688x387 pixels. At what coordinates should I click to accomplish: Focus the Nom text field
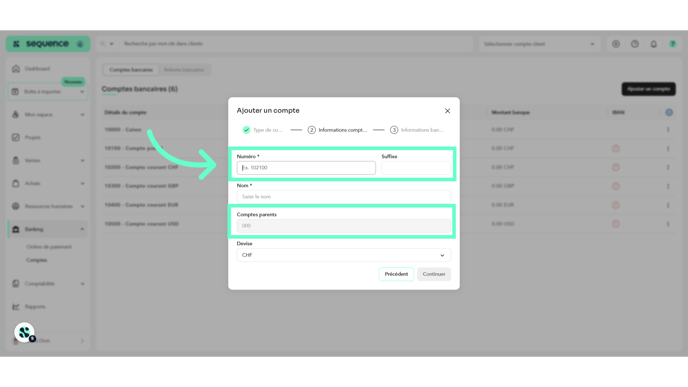(344, 197)
